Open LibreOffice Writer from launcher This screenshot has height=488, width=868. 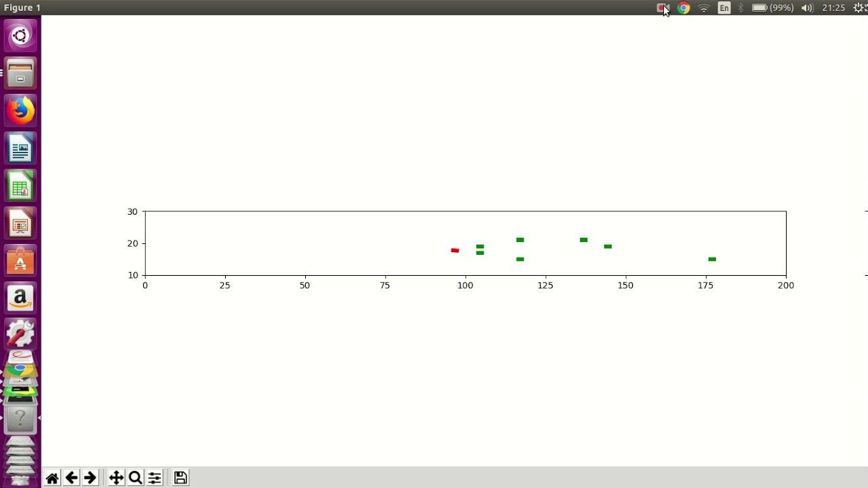pos(20,148)
